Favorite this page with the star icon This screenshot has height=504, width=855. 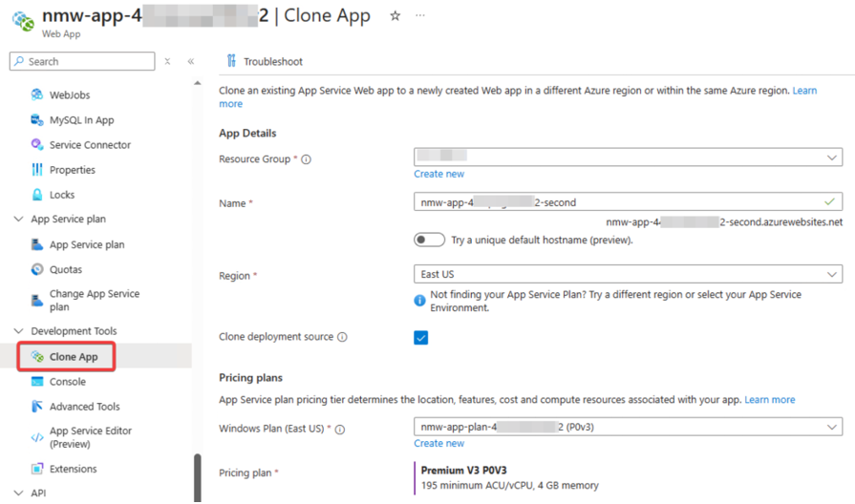pos(395,16)
